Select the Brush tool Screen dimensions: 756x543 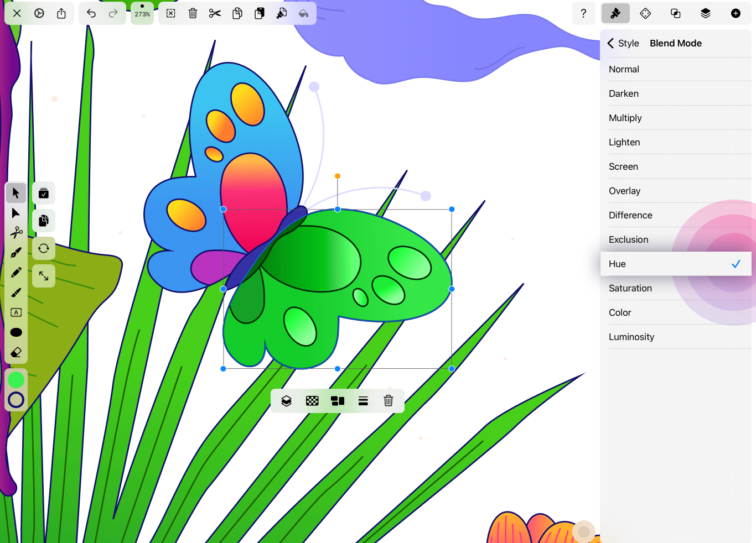[x=16, y=293]
